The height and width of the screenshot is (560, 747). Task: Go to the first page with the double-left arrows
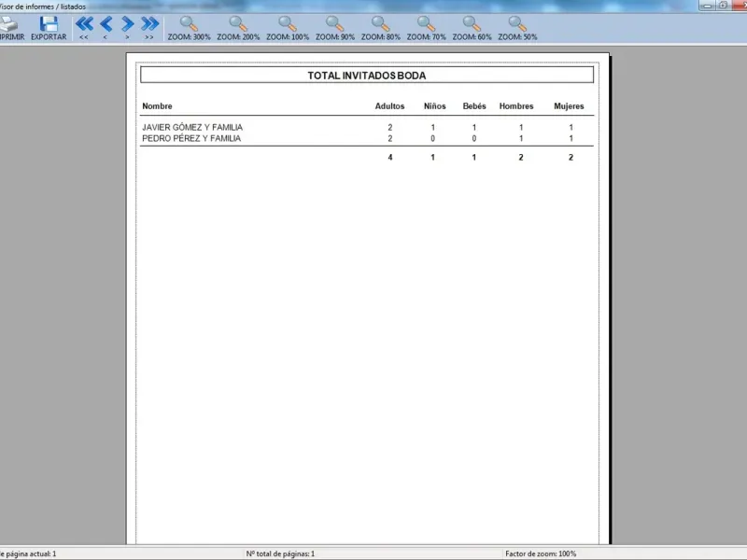tap(84, 23)
